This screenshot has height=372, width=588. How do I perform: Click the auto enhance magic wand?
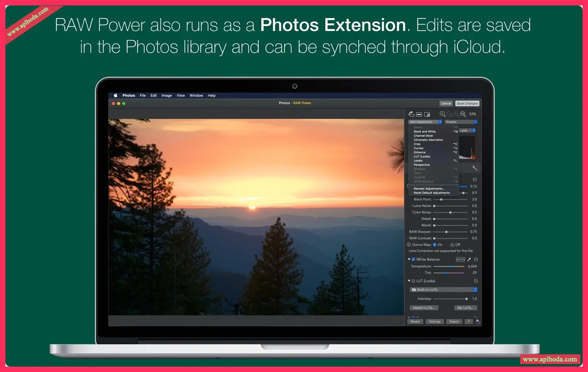point(474,168)
